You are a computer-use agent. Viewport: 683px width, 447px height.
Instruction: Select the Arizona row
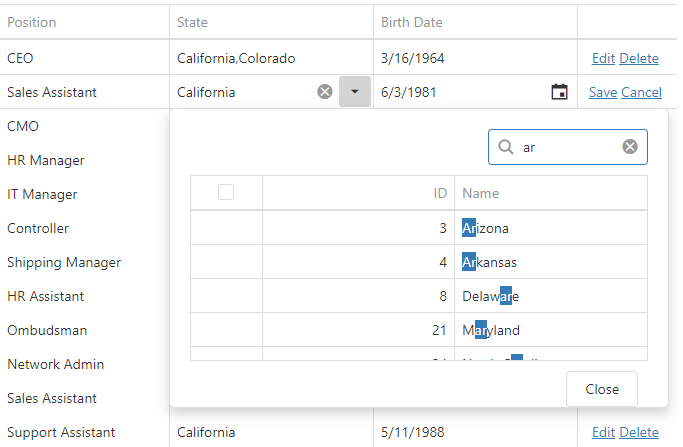tap(419, 228)
